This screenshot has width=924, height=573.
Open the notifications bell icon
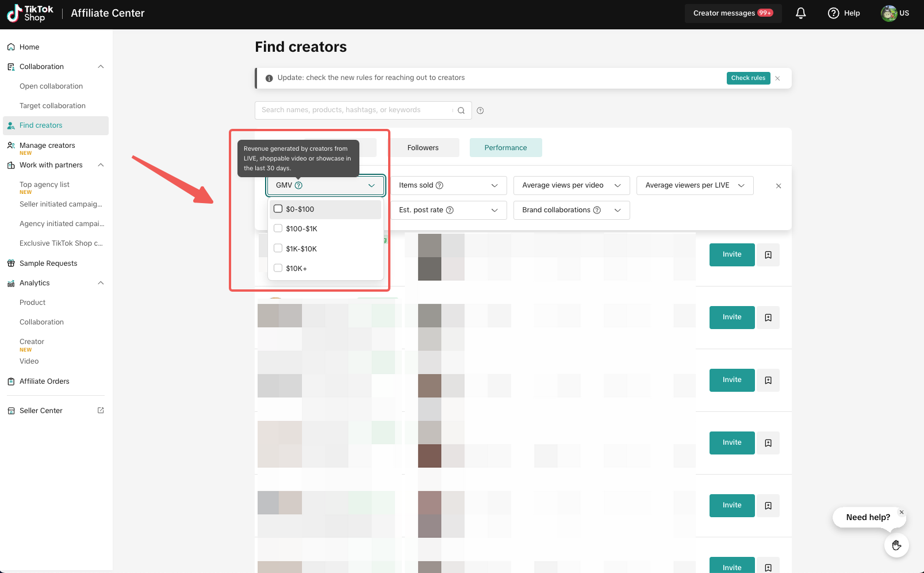point(800,13)
